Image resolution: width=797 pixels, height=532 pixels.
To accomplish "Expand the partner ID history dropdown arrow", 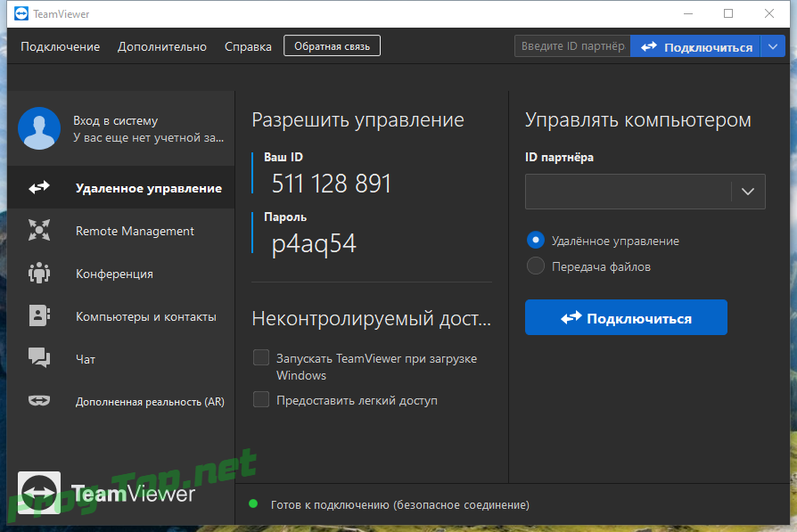I will tap(748, 192).
